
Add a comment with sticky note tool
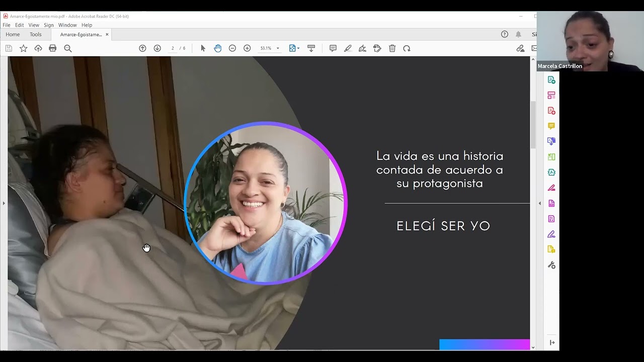click(x=333, y=48)
